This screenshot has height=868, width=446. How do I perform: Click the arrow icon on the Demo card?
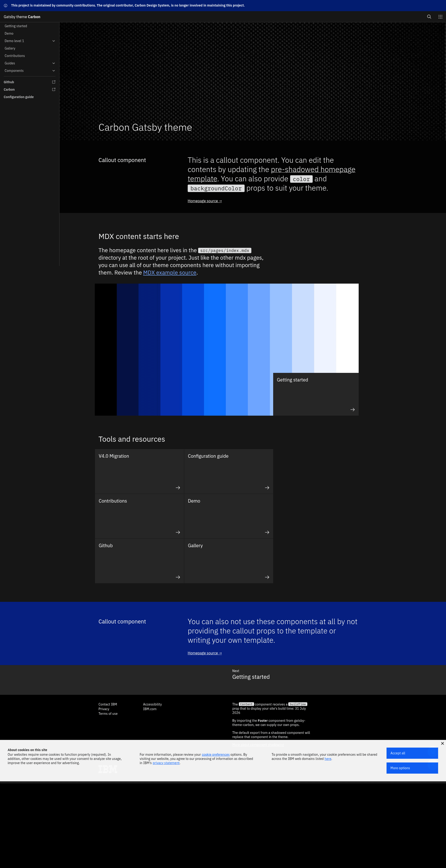(267, 532)
